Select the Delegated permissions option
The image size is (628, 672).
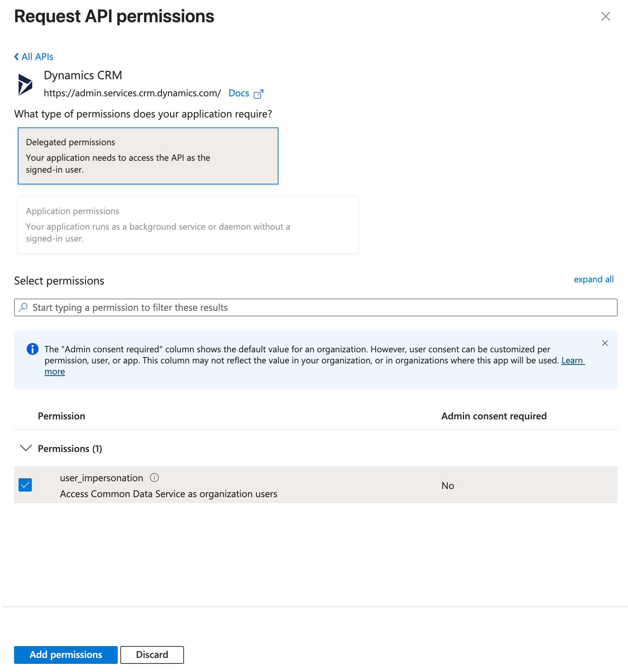148,156
